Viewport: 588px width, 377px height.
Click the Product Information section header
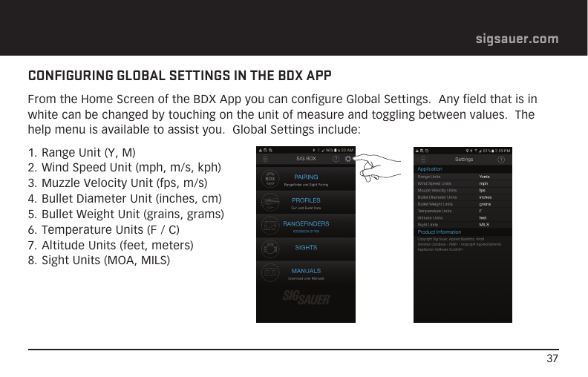click(439, 232)
